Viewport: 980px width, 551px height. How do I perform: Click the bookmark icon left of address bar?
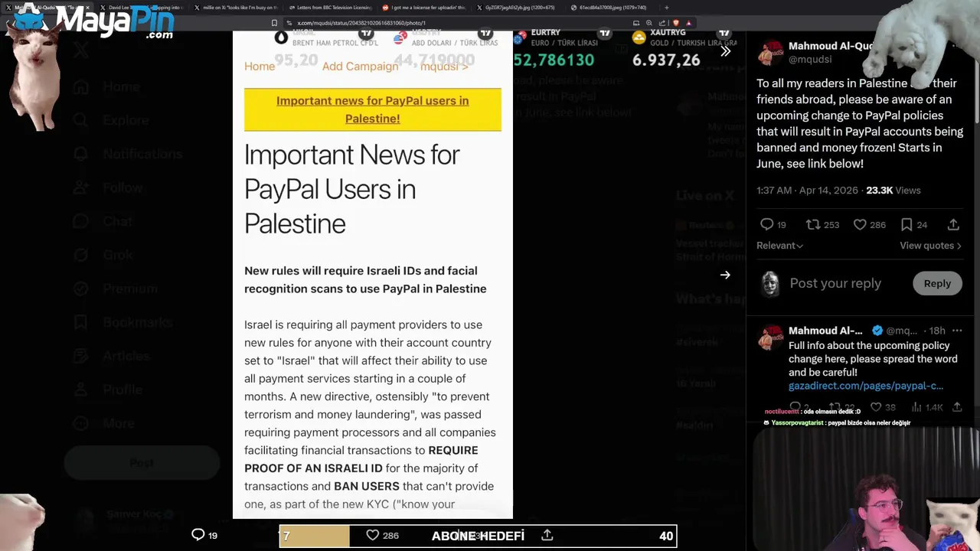click(274, 23)
